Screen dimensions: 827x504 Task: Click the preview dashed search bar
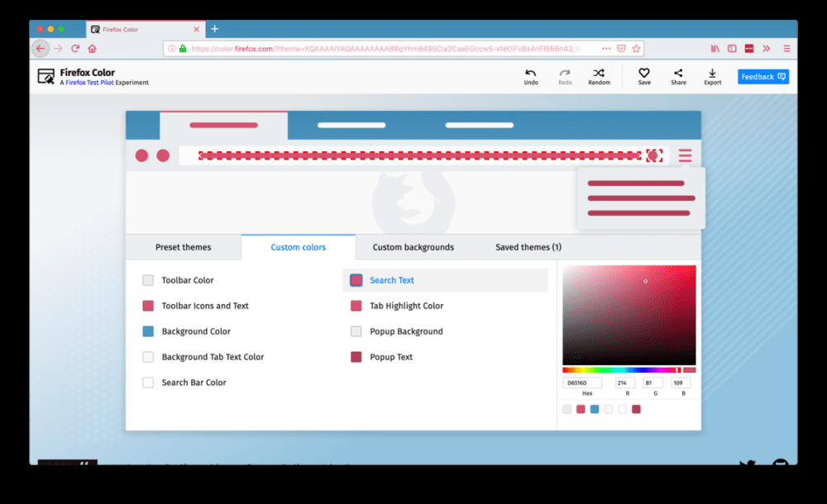click(x=420, y=155)
